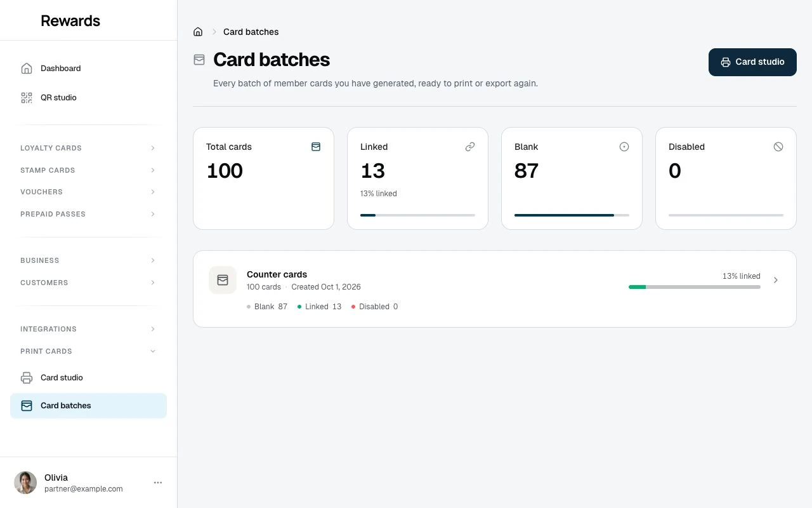
Task: Go to Dashboard in the sidebar
Action: click(88, 69)
